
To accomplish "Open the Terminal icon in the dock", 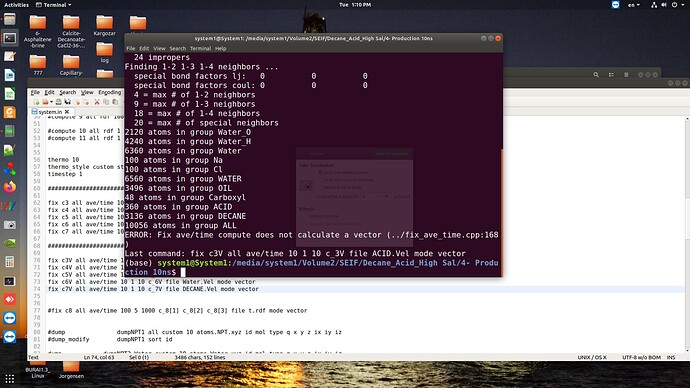I will (x=10, y=38).
